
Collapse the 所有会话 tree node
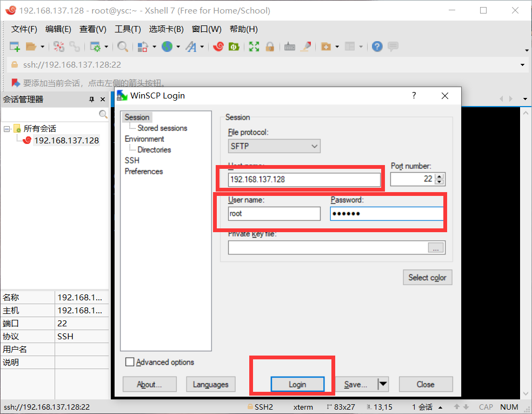point(7,129)
